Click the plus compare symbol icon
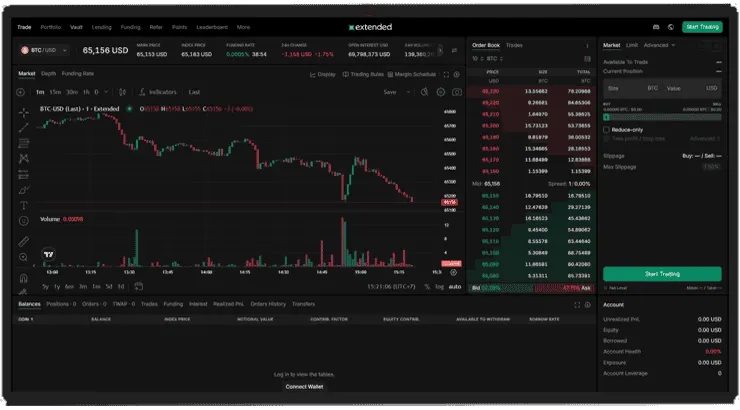740x410 pixels. coord(21,92)
